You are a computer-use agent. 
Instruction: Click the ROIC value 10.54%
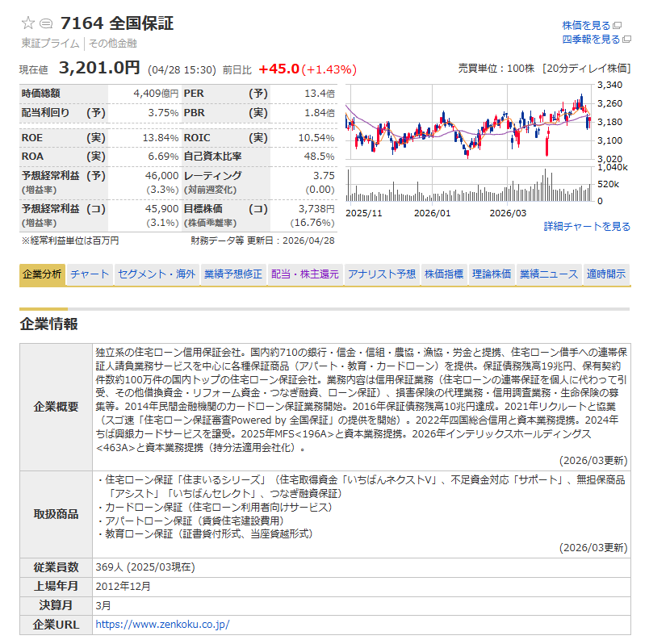click(x=316, y=138)
